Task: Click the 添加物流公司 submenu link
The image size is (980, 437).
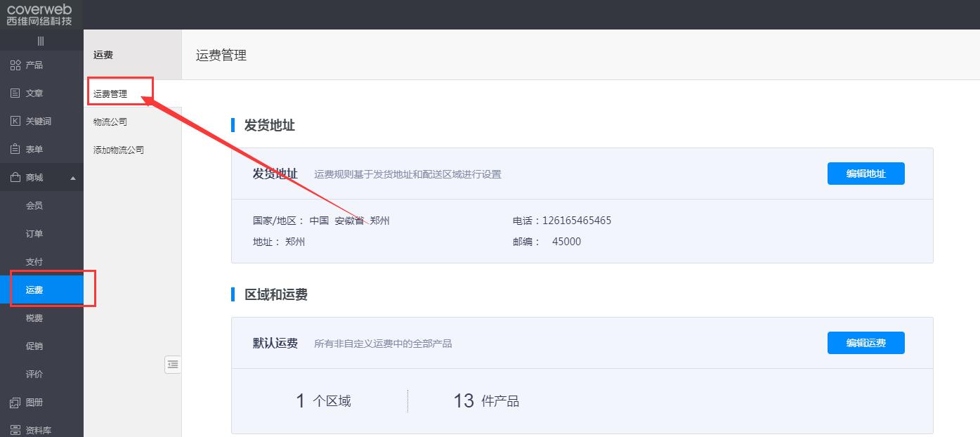Action: point(119,150)
